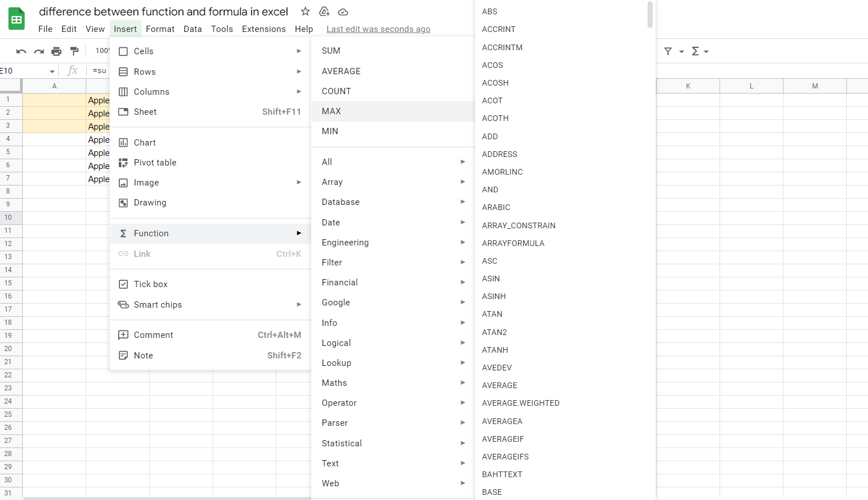Click the undo arrow icon

coord(21,51)
